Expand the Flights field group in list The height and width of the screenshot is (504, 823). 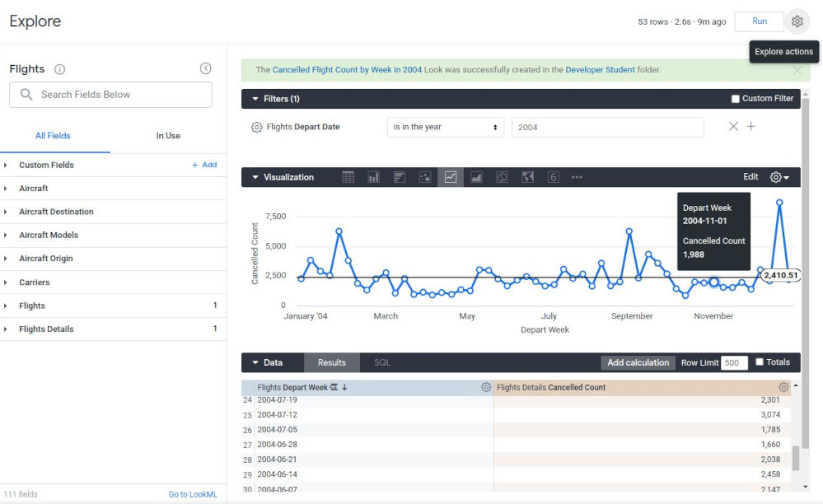pyautogui.click(x=5, y=306)
